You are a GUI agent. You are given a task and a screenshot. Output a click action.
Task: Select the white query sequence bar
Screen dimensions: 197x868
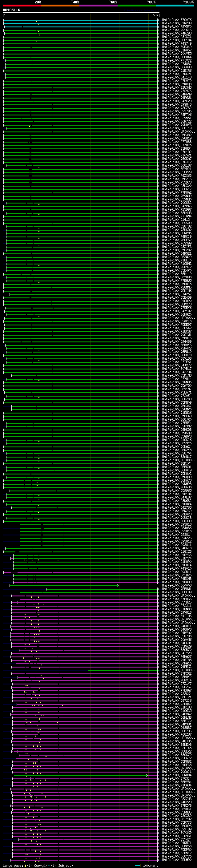pos(81,13)
